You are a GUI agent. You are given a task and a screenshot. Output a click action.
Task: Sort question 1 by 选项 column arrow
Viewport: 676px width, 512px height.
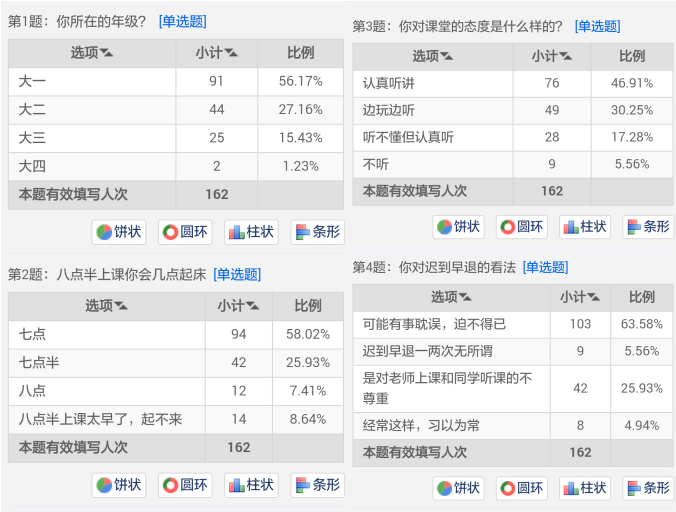[106, 53]
